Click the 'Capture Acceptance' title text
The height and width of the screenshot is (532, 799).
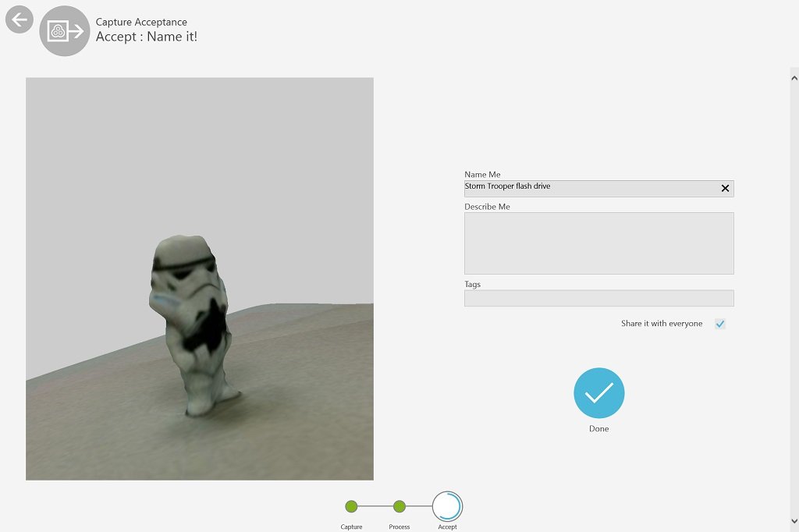(141, 22)
